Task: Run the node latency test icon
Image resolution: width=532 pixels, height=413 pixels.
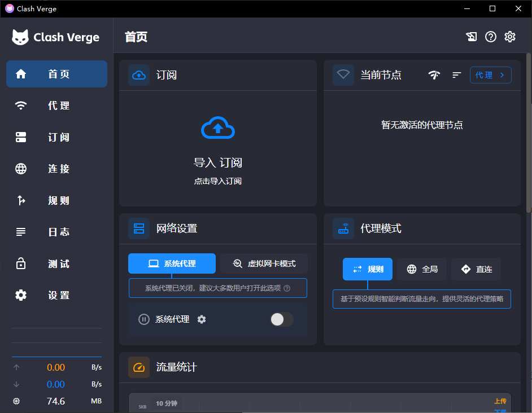Action: [x=434, y=75]
